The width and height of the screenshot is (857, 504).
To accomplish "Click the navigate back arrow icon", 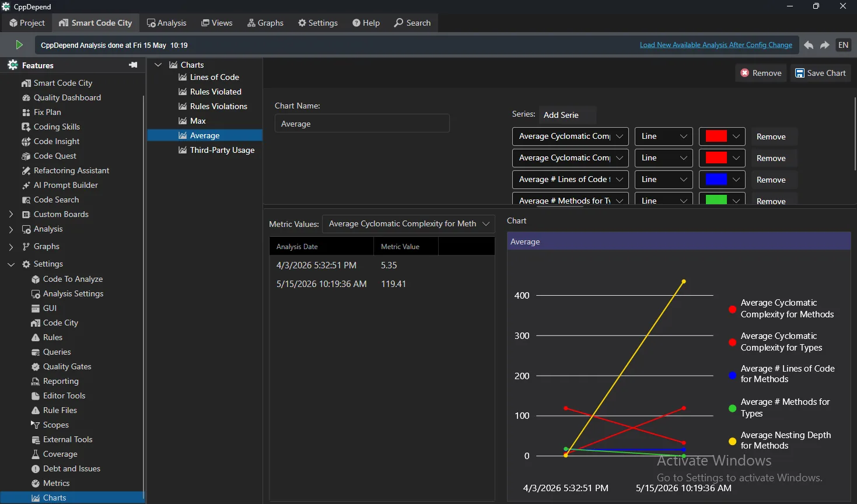I will click(809, 45).
